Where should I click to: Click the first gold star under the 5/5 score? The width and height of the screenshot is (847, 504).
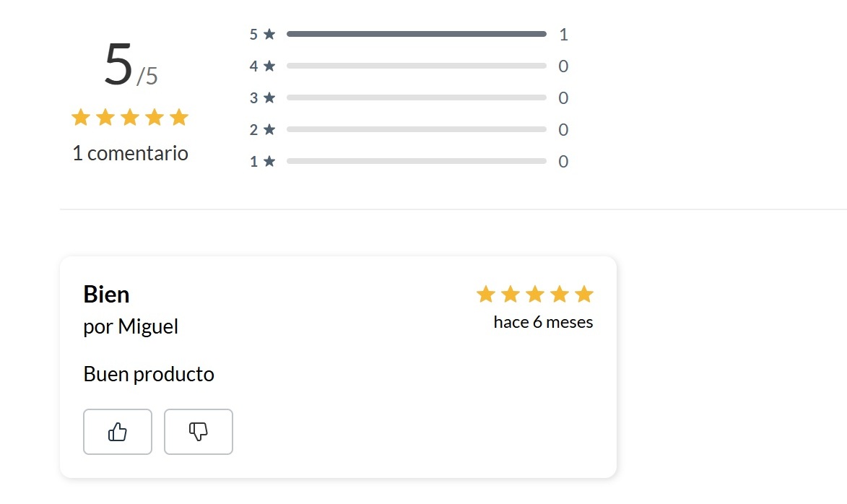[x=81, y=117]
